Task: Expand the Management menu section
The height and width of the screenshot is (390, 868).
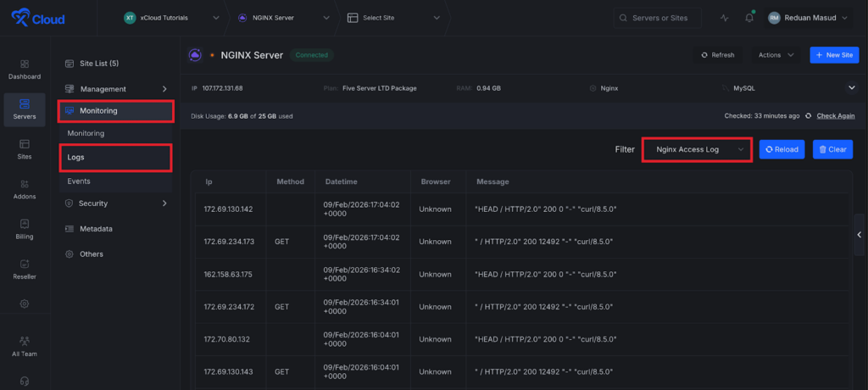Action: coord(114,89)
